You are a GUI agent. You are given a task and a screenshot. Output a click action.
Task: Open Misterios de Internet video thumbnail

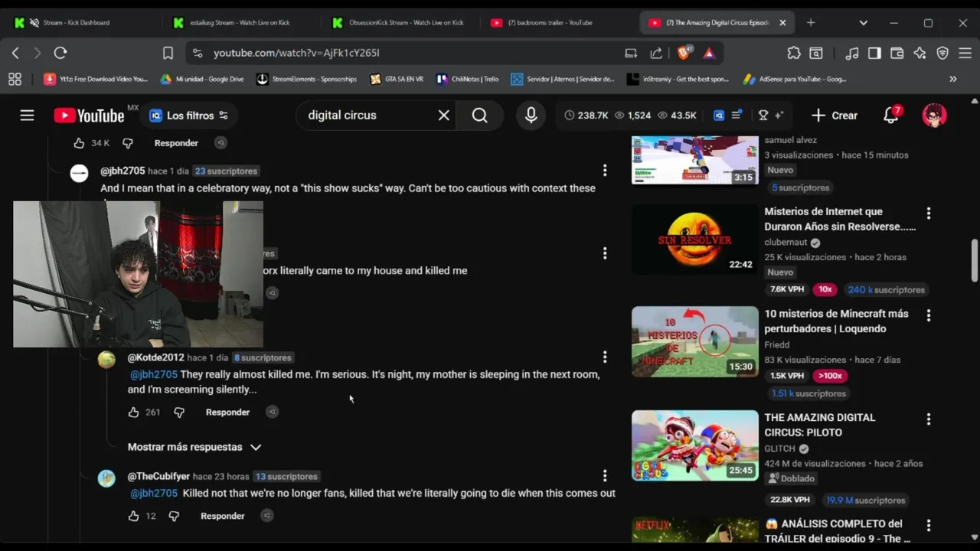pos(695,240)
